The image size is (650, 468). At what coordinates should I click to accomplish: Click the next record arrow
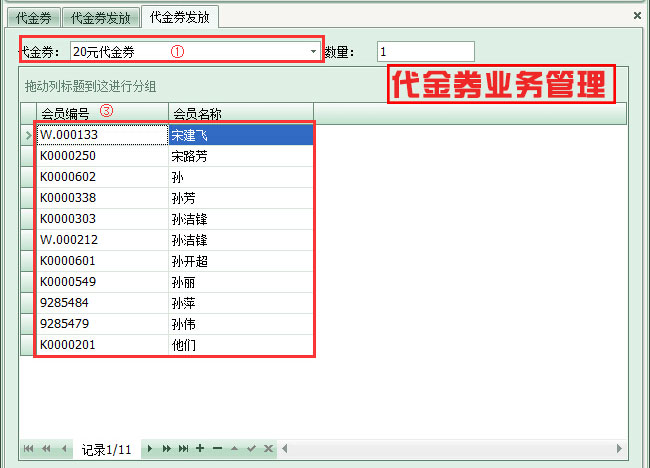(151, 449)
